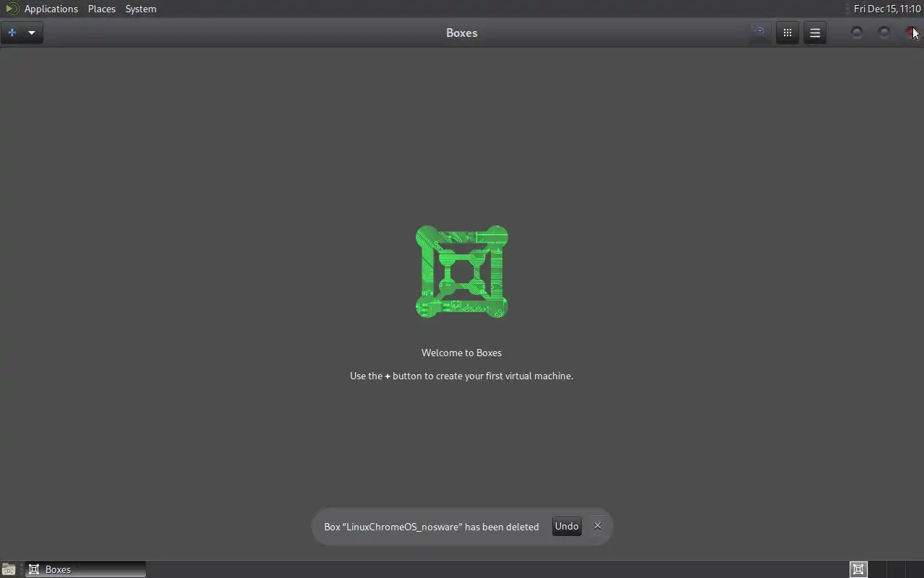Click the 'create your first virtual machine' hint text
Screen dimensions: 924x578
(462, 376)
